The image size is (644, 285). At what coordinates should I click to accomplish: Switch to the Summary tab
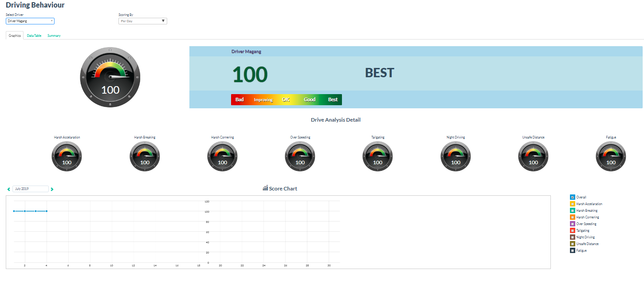click(54, 36)
